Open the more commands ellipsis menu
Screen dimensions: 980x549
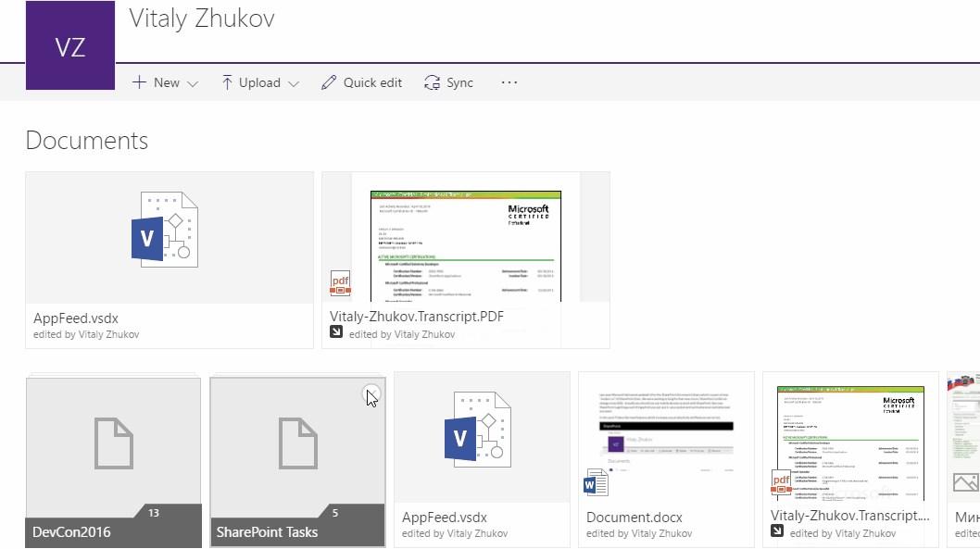[x=509, y=82]
